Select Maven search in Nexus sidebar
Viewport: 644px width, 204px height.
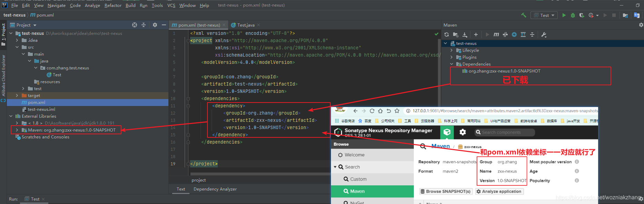[372, 191]
